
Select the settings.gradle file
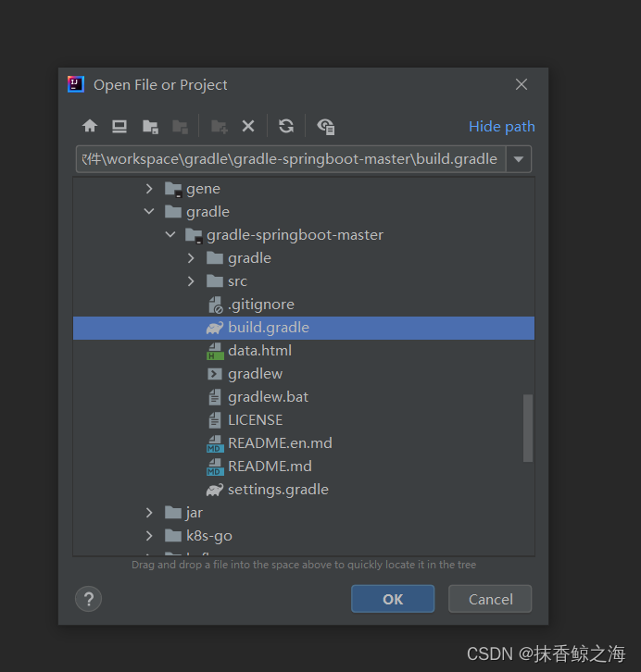click(304, 490)
